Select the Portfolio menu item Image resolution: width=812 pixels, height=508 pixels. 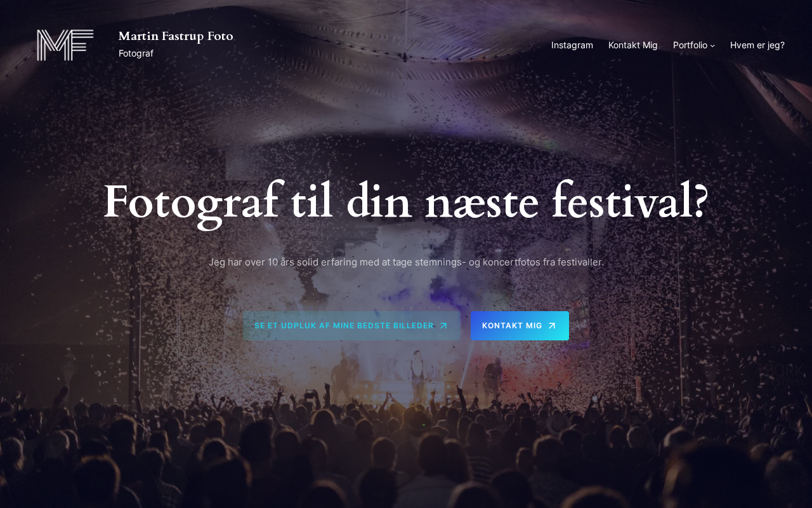690,45
